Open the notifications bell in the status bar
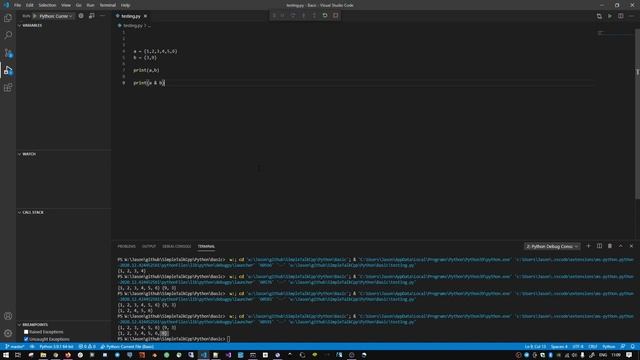The height and width of the screenshot is (360, 640). 633,347
